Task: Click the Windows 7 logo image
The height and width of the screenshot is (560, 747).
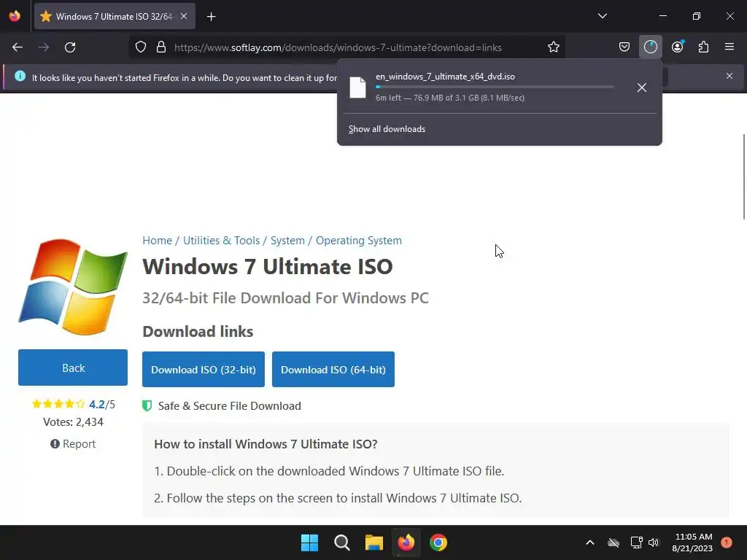Action: point(73,287)
